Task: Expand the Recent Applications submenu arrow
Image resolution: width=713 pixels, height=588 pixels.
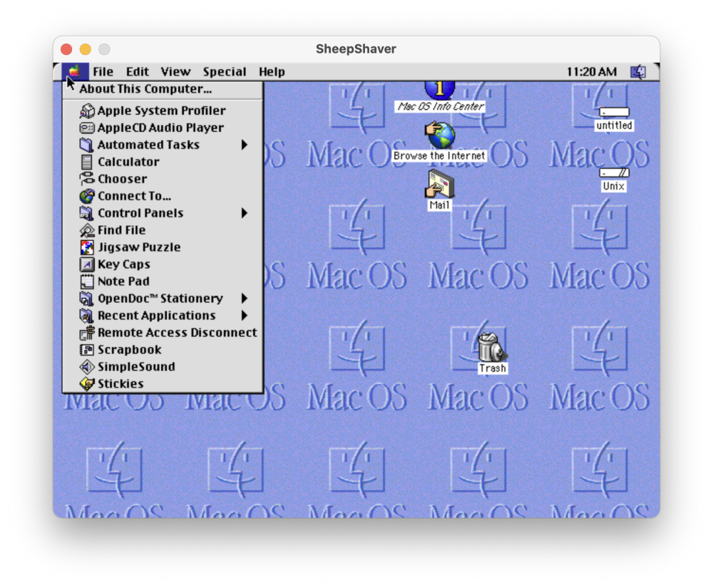Action: click(245, 315)
